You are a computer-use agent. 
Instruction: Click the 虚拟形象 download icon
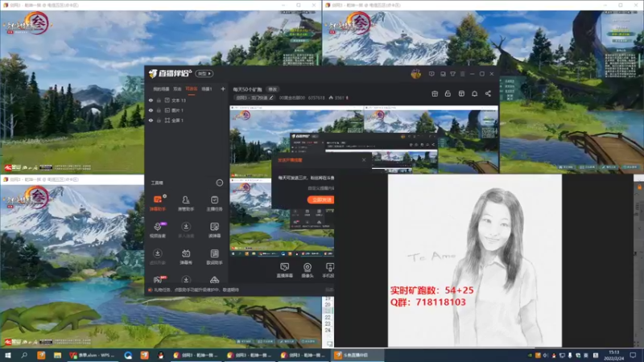(157, 253)
